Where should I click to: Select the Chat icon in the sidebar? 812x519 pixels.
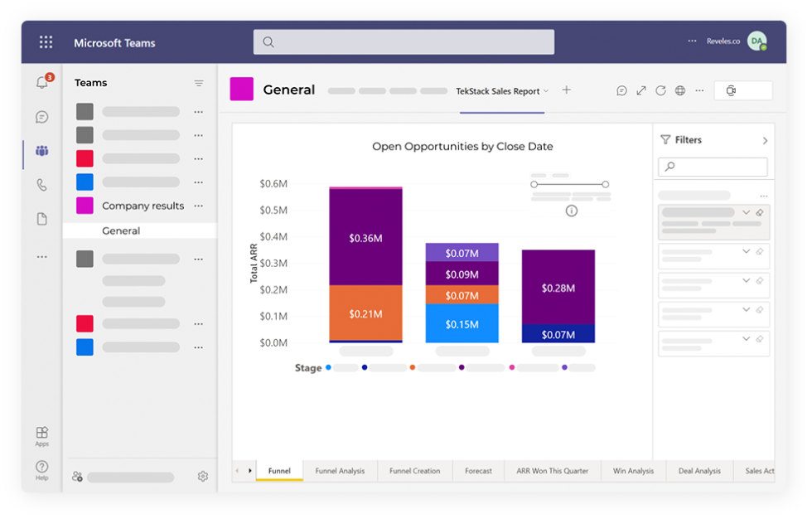[x=41, y=117]
